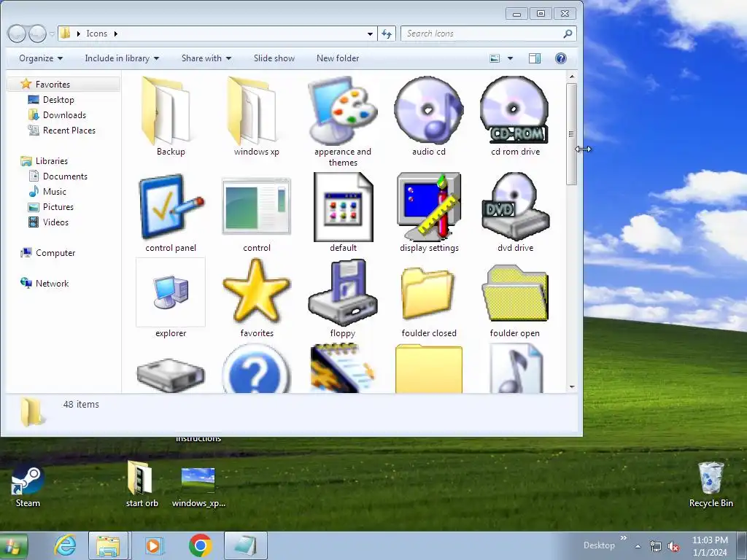Go to Downloads in navigation pane

[x=64, y=114]
